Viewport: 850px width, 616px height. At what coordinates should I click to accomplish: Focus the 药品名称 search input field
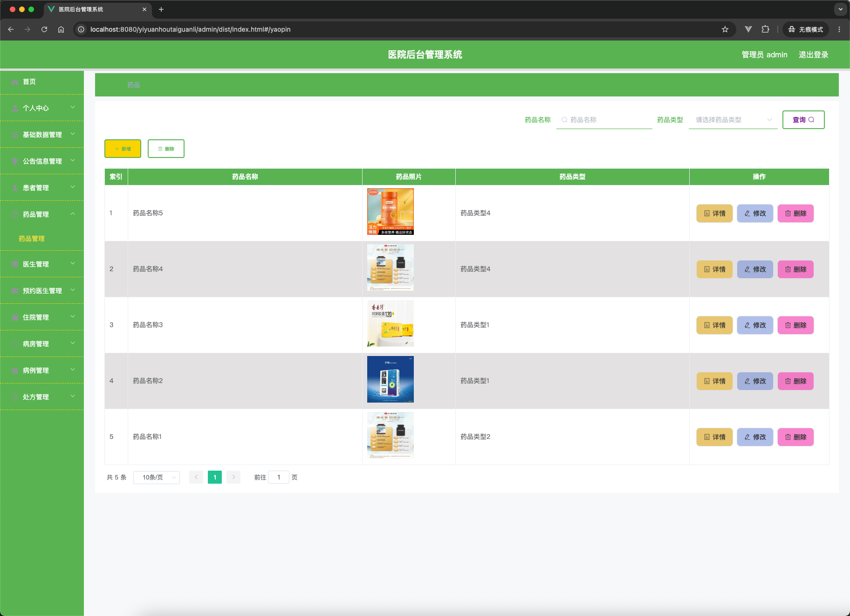[x=604, y=120]
